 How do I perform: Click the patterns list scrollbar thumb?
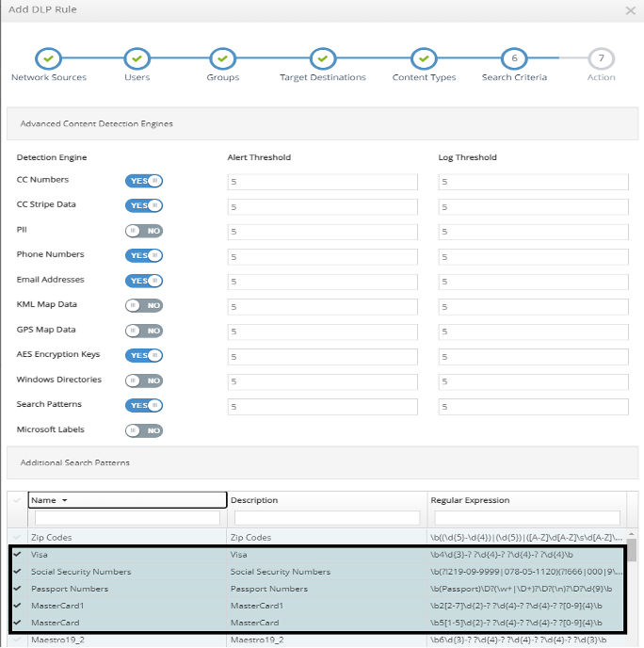pos(632,550)
